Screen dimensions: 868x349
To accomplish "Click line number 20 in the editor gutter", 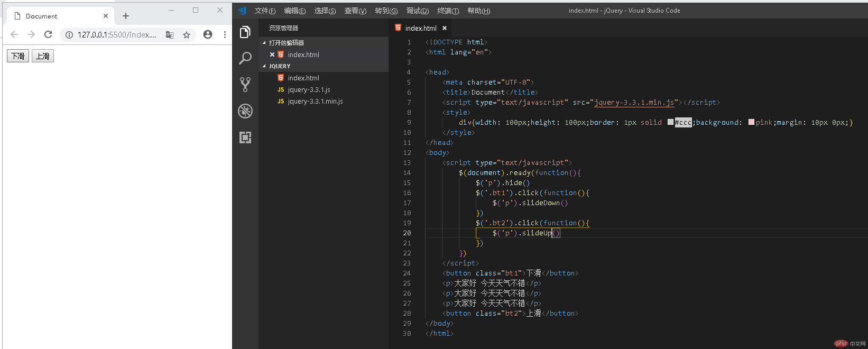I will pos(407,233).
